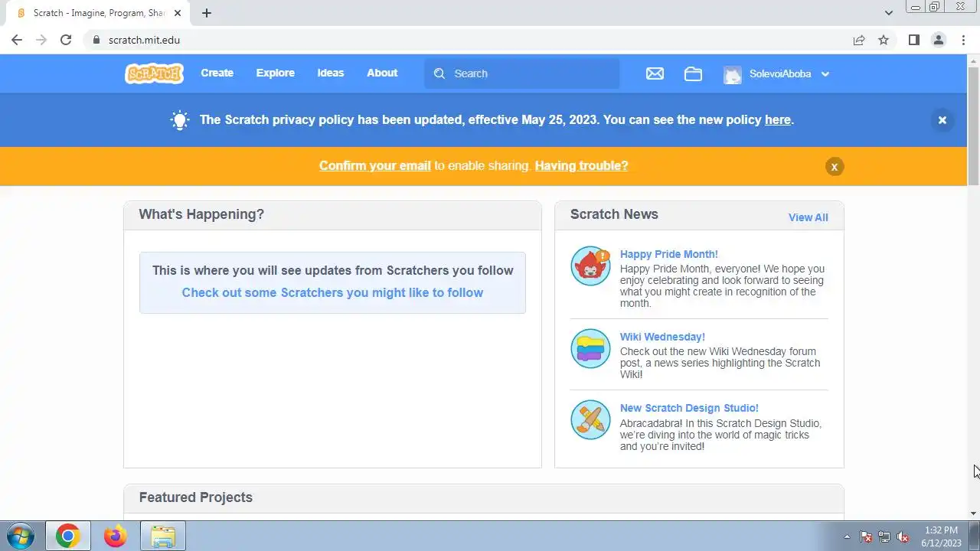980x551 pixels.
Task: Click View All Scratch News
Action: pyautogui.click(x=808, y=217)
